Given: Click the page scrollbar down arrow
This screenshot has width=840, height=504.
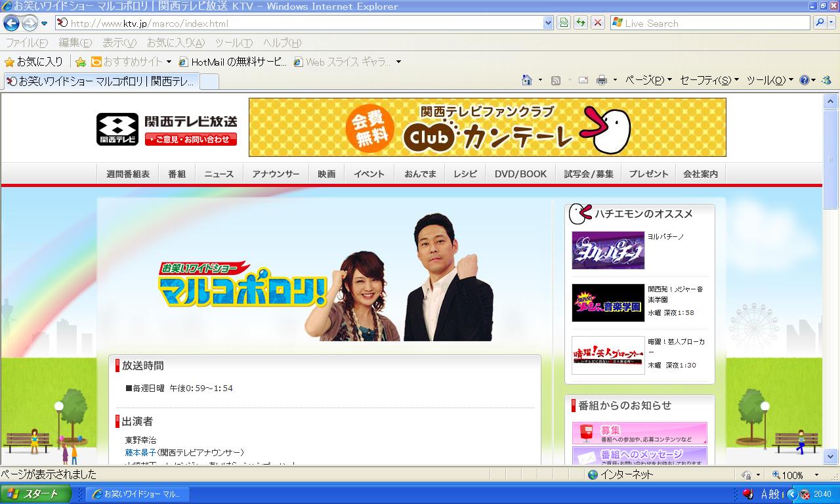Looking at the screenshot, I should pos(830,456).
